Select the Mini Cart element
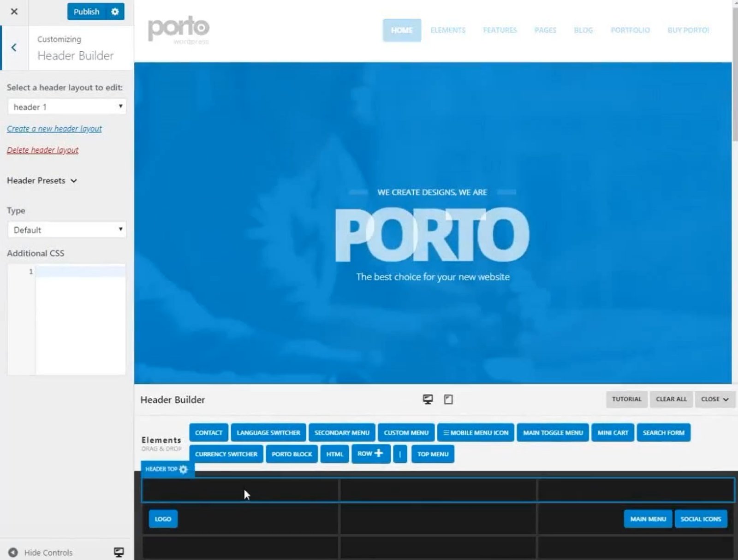Screen dimensions: 738x560 click(613, 433)
